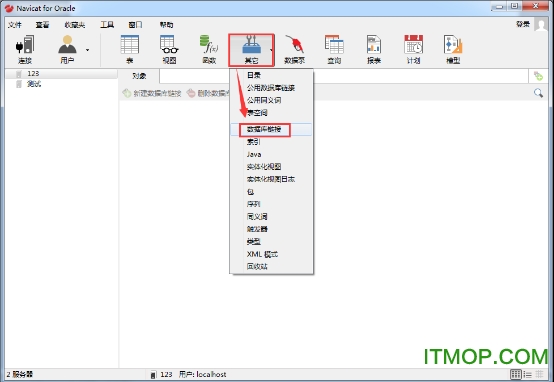The height and width of the screenshot is (382, 554).
Task: Expand the dropdown arrow next to 其它
Action: tap(271, 50)
